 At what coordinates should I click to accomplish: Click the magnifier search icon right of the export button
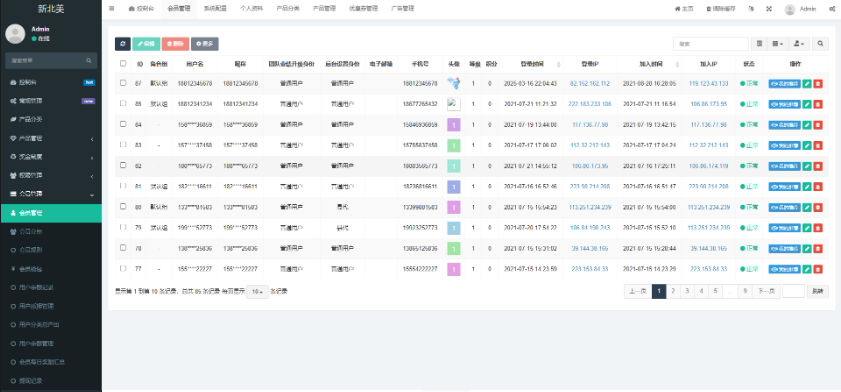tap(820, 44)
